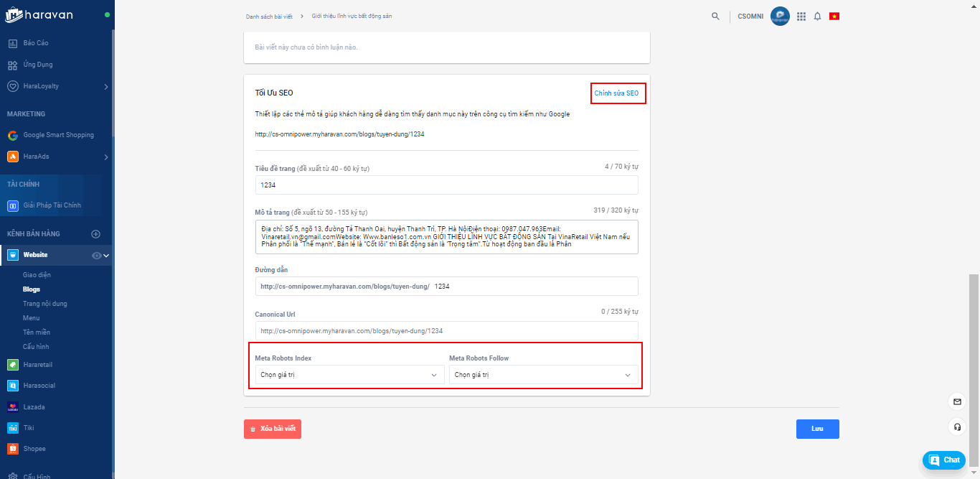The width and height of the screenshot is (980, 479).
Task: Expand HaraLoyalty submenu arrow
Action: click(106, 87)
